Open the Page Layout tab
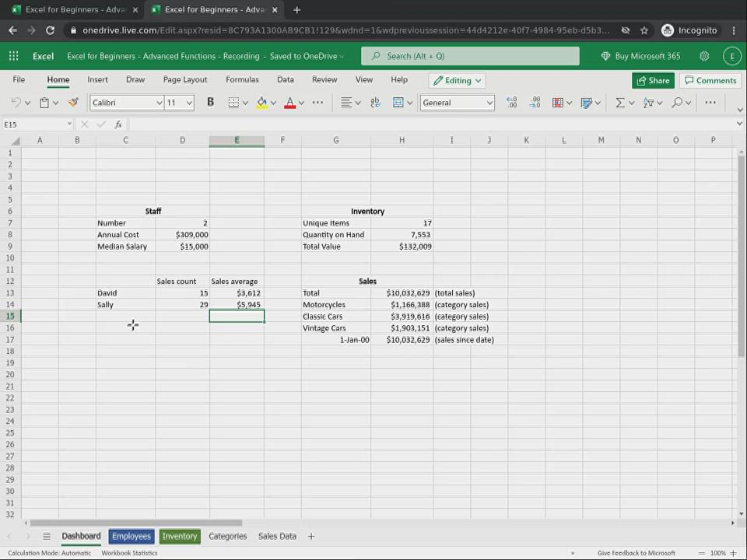The width and height of the screenshot is (747, 560). [185, 79]
